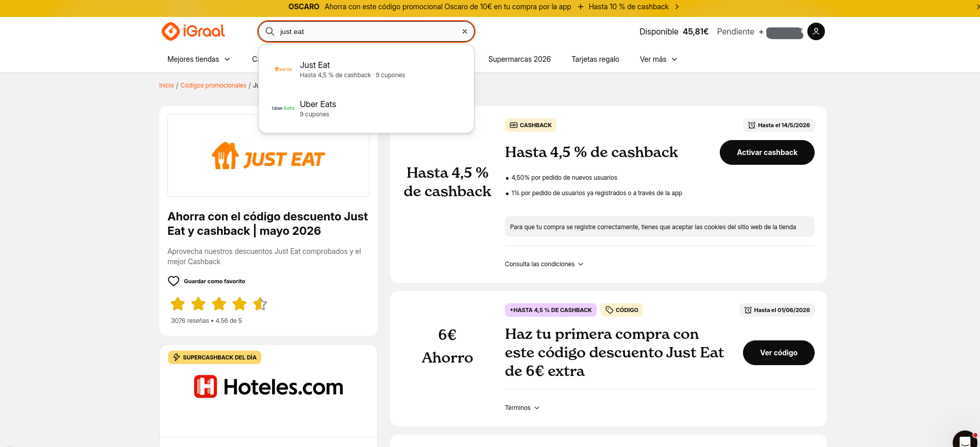The width and height of the screenshot is (980, 447).
Task: Follow the Inicio breadcrumb link
Action: (x=166, y=85)
